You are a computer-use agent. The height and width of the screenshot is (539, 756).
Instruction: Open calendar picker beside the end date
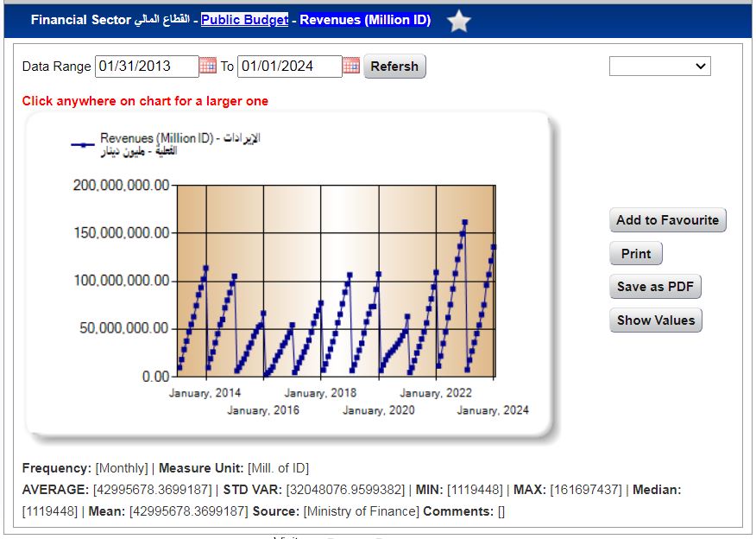click(x=350, y=66)
